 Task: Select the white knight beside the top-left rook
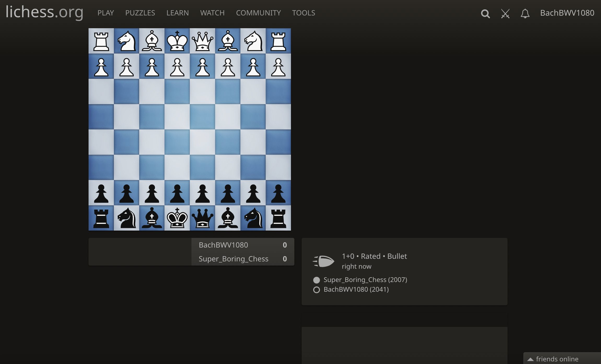[127, 41]
